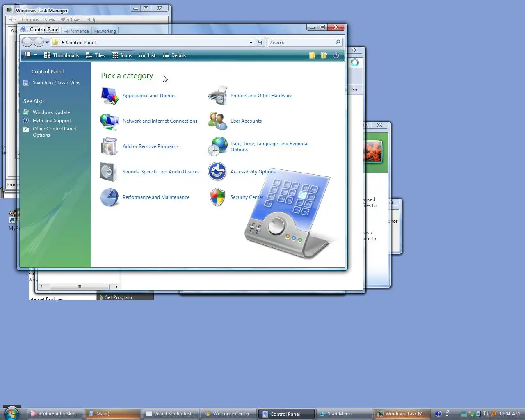
Task: Click the Switch to Classic View icon
Action: pos(26,83)
